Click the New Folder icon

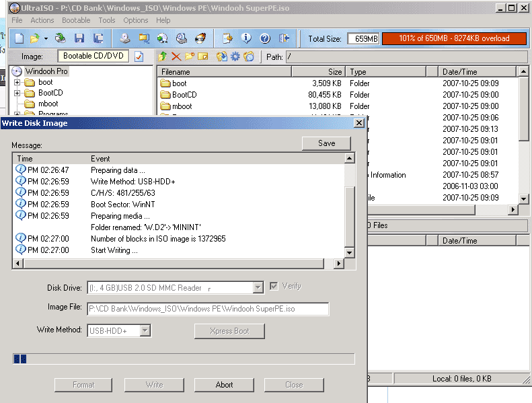pos(189,57)
